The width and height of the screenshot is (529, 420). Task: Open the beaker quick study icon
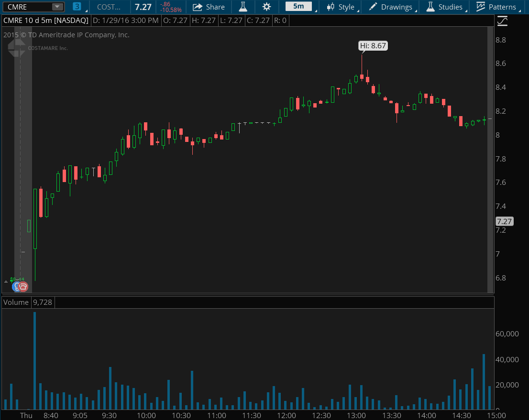[243, 7]
